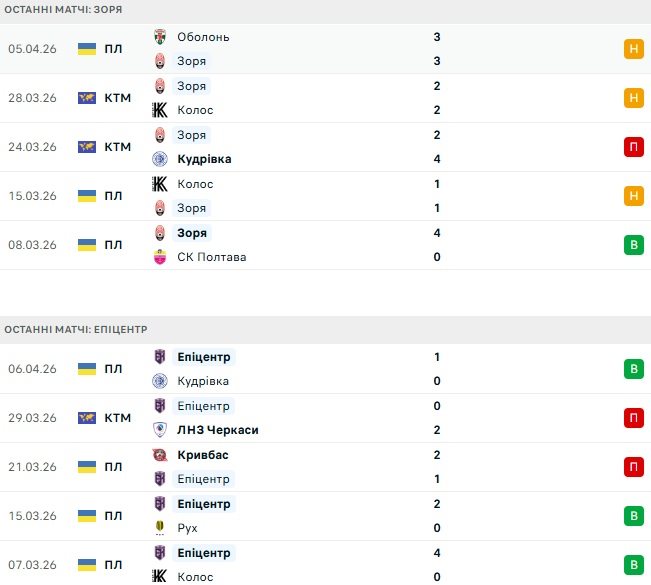Screen dimensions: 651x585
Task: Click the ЛНЗ Черкаси team logo
Action: click(x=159, y=430)
